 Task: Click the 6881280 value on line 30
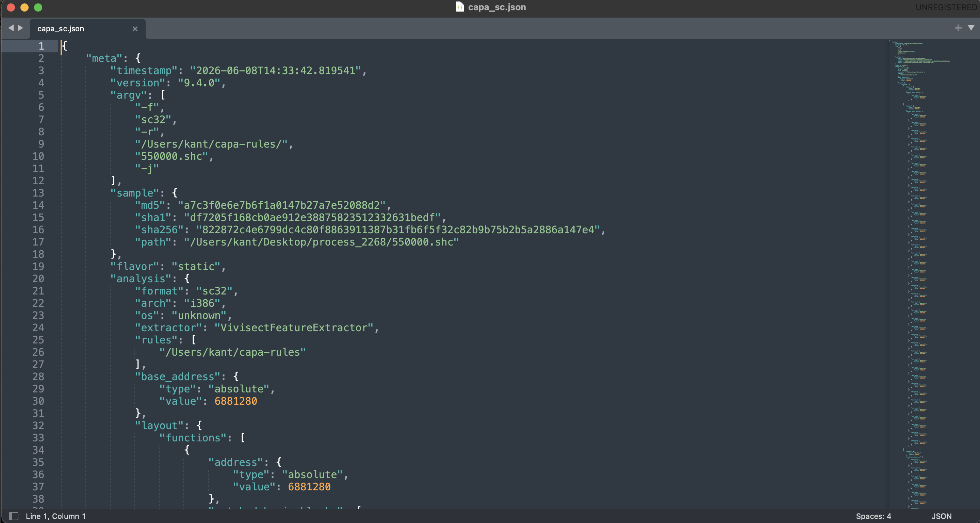(236, 401)
